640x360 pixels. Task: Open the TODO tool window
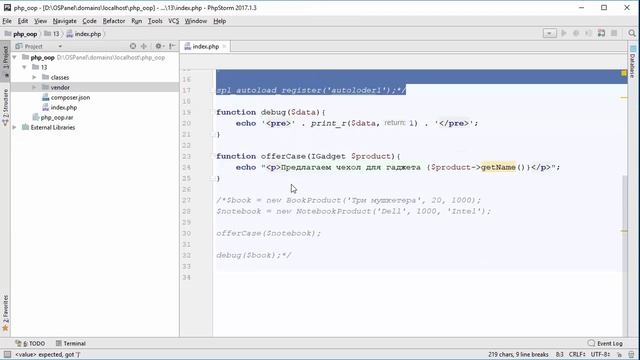point(30,343)
